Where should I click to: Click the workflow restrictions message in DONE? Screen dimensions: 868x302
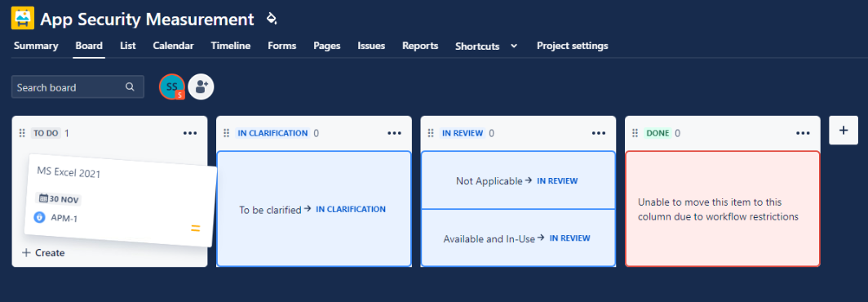coord(718,210)
